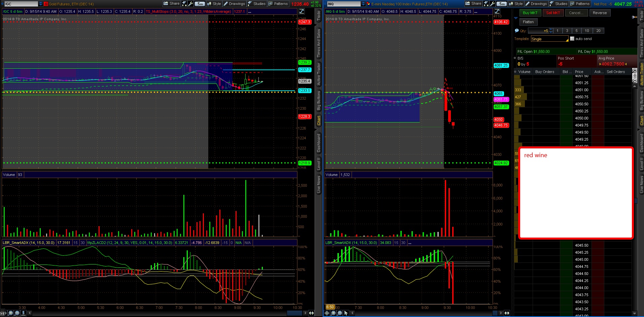This screenshot has height=317, width=644.
Task: Increase quantity with stepper up arrow
Action: 551,29
